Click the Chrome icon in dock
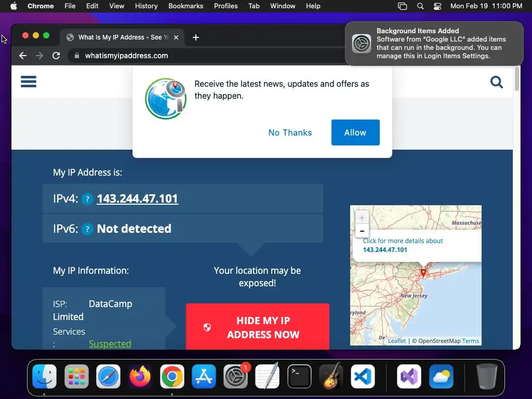 pos(172,376)
